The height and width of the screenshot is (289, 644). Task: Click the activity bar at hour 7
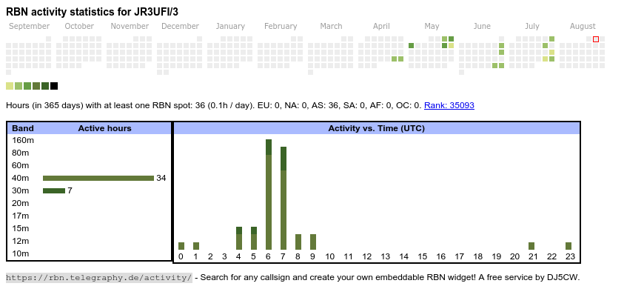284,198
